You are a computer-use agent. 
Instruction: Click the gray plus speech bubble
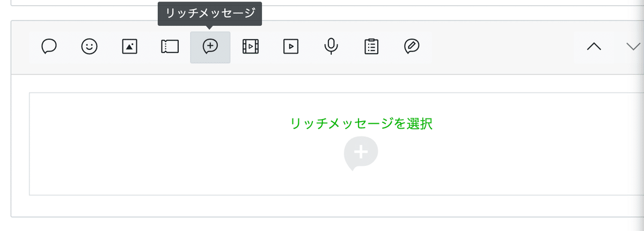click(361, 153)
